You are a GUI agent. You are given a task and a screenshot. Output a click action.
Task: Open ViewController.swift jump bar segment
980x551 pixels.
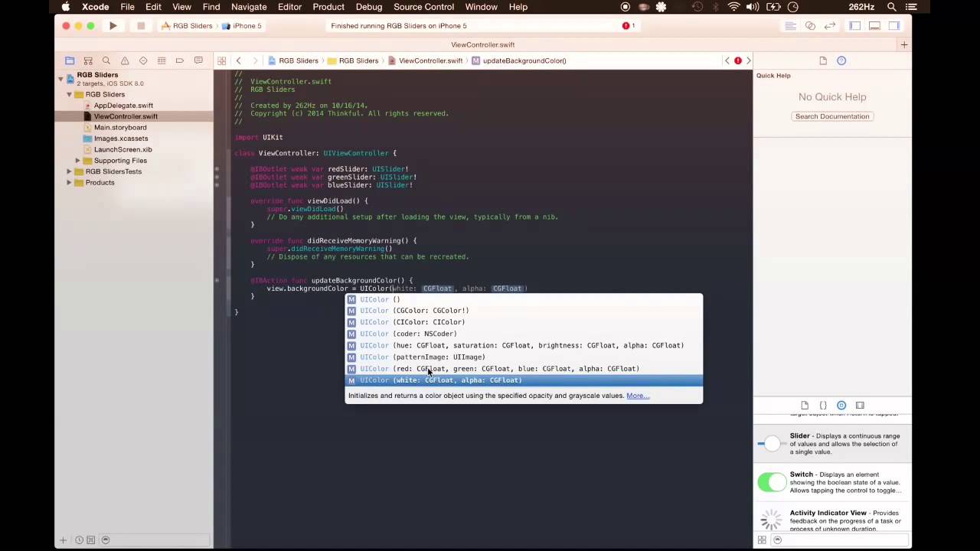425,60
